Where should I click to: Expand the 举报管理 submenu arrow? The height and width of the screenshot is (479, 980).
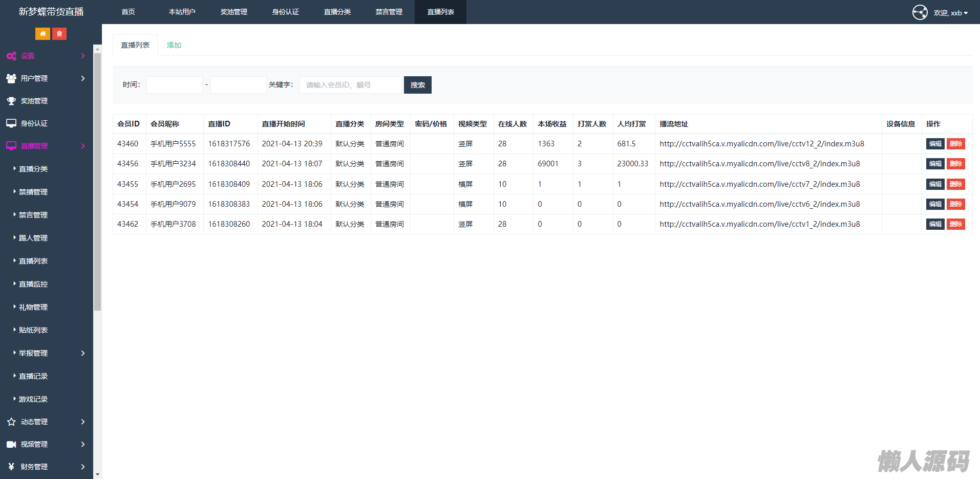click(83, 353)
